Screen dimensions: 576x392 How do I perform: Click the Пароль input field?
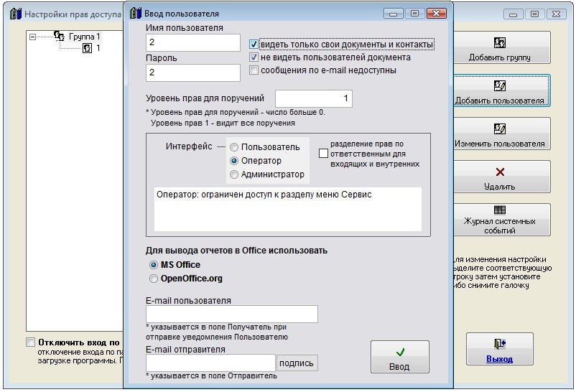(193, 73)
